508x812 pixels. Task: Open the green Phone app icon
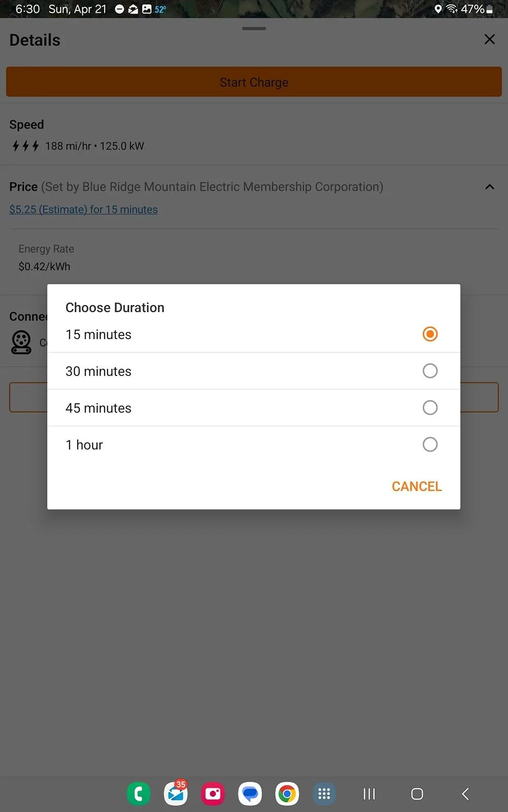pos(139,794)
